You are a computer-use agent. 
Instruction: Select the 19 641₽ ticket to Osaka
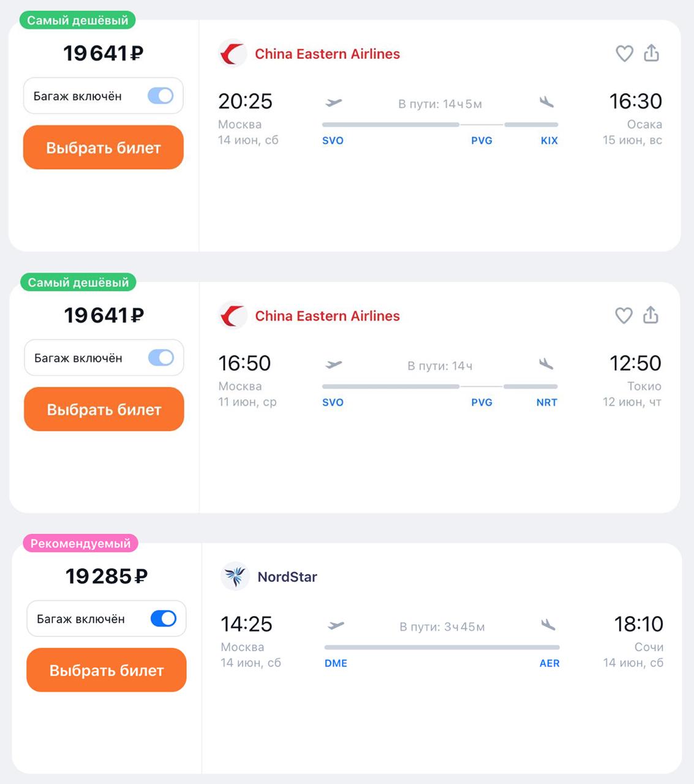point(104,148)
